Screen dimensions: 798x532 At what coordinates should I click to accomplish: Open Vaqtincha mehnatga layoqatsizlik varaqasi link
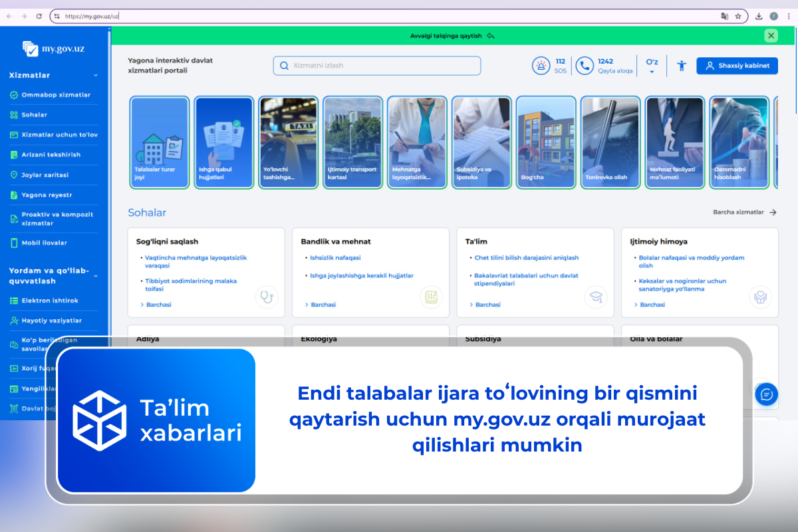coord(196,261)
